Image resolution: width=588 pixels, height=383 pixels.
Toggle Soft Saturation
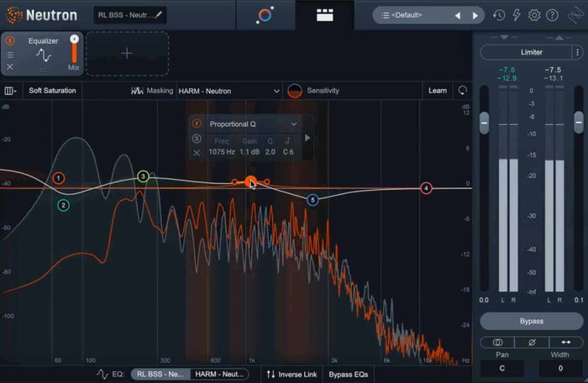52,91
